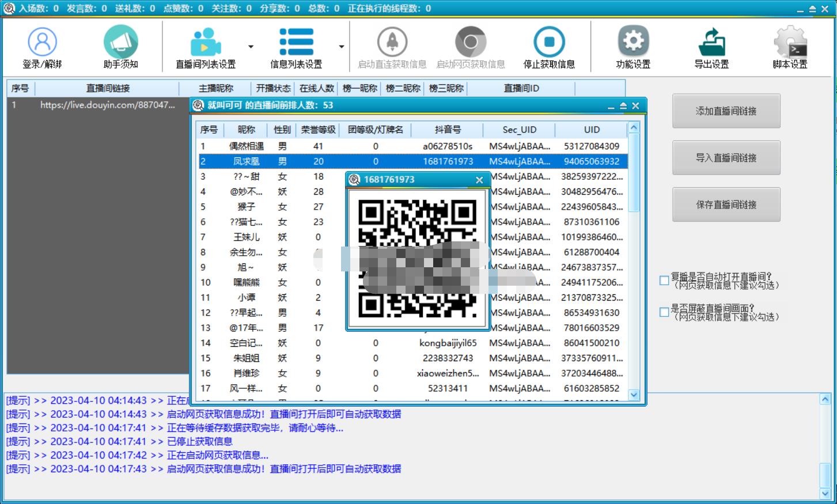Expand dropdown next to 直播间列表设置
The height and width of the screenshot is (504, 837).
[x=250, y=47]
